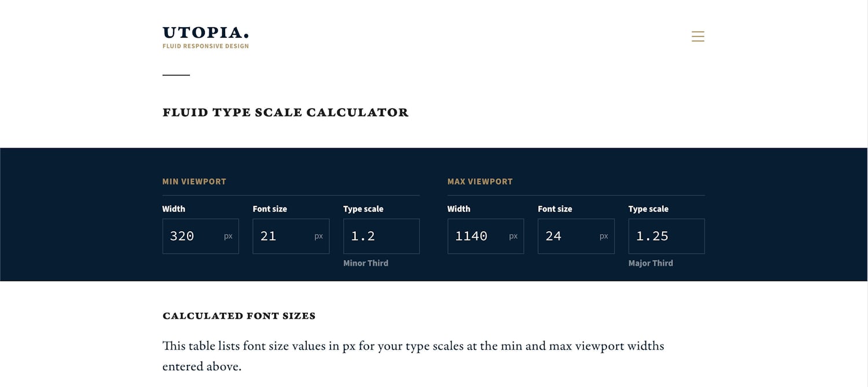Select the Min Viewport type scale field showing 1.2
Screen dimensions: 868x387
(x=381, y=236)
